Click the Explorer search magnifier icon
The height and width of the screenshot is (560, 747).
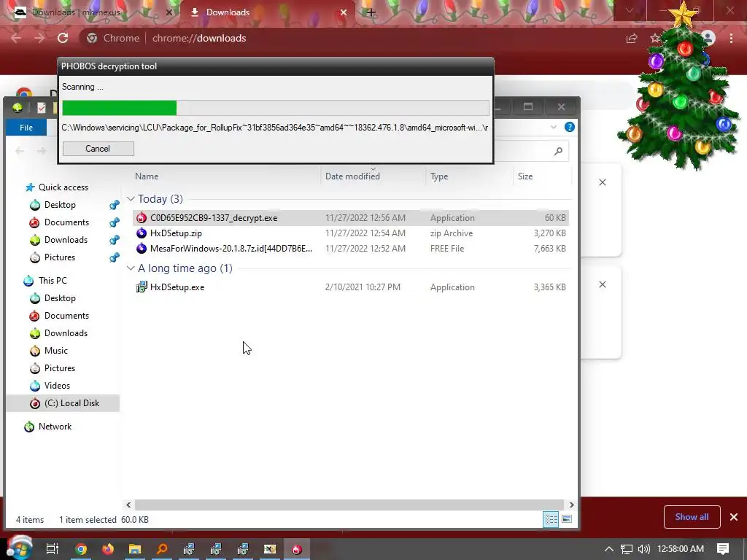tap(558, 151)
